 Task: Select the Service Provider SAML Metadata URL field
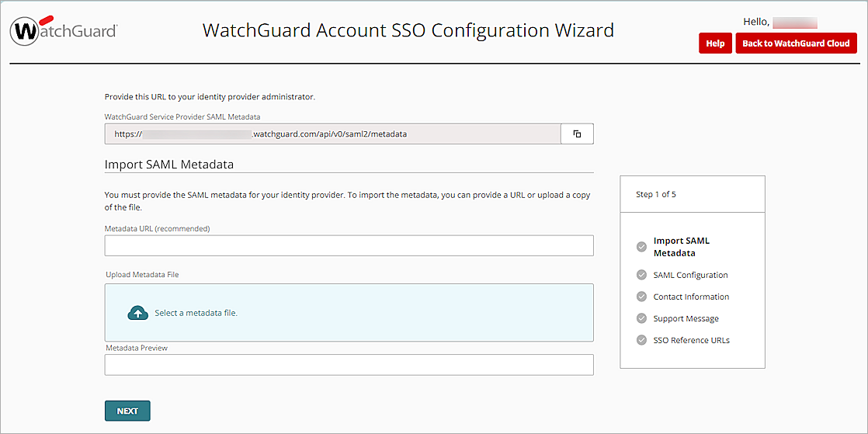pos(332,134)
